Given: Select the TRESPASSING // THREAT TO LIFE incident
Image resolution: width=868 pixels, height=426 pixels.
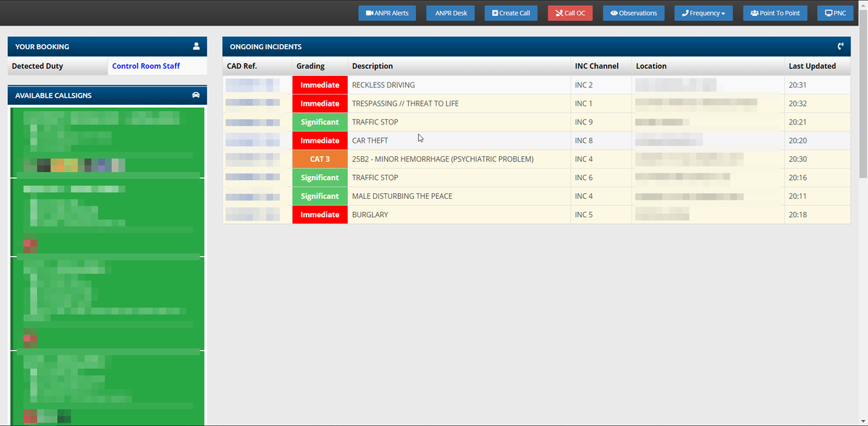Looking at the screenshot, I should [x=537, y=103].
